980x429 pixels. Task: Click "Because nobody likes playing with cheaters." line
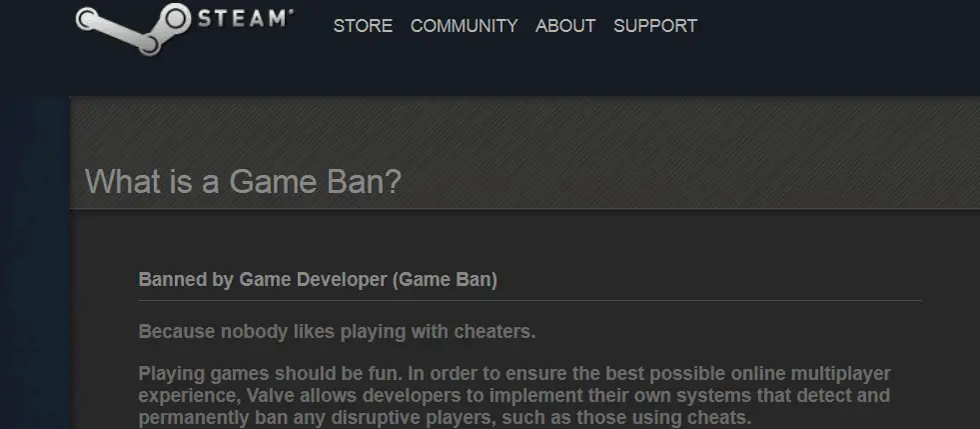[337, 331]
